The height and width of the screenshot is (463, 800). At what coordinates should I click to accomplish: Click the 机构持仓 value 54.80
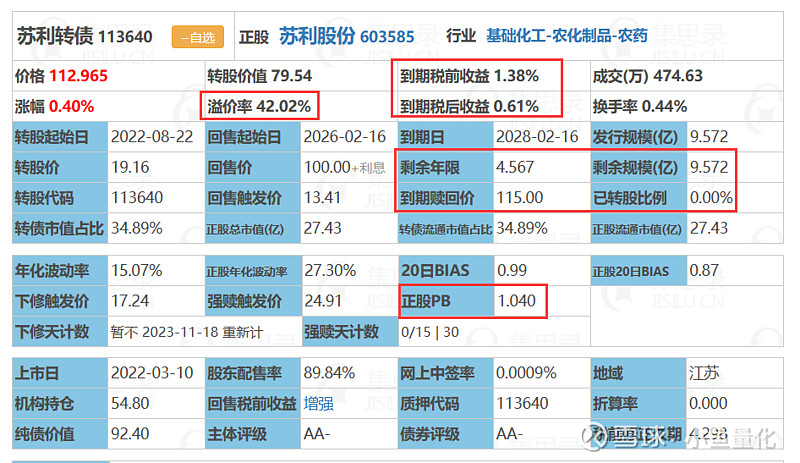pyautogui.click(x=130, y=404)
